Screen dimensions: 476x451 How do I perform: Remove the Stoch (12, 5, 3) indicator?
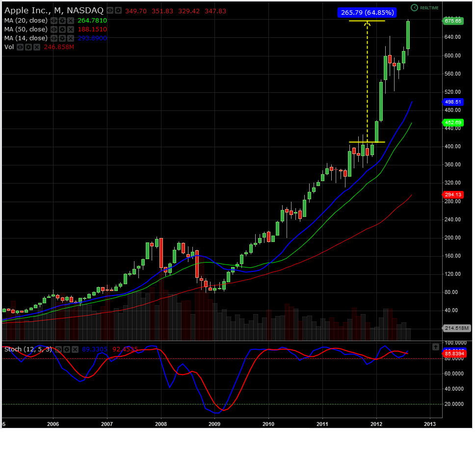75,349
